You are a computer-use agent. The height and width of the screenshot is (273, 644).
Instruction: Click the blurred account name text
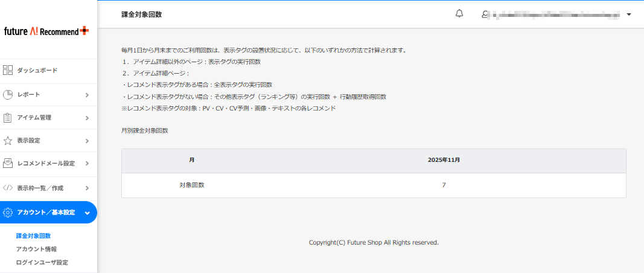(555, 15)
